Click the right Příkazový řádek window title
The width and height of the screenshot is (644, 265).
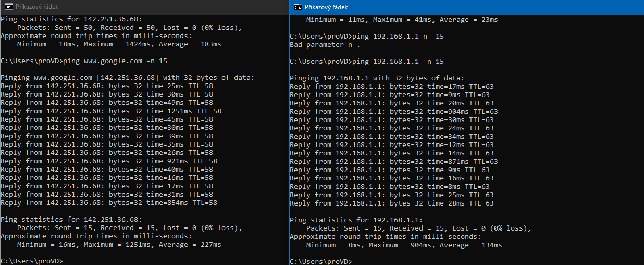pyautogui.click(x=326, y=7)
